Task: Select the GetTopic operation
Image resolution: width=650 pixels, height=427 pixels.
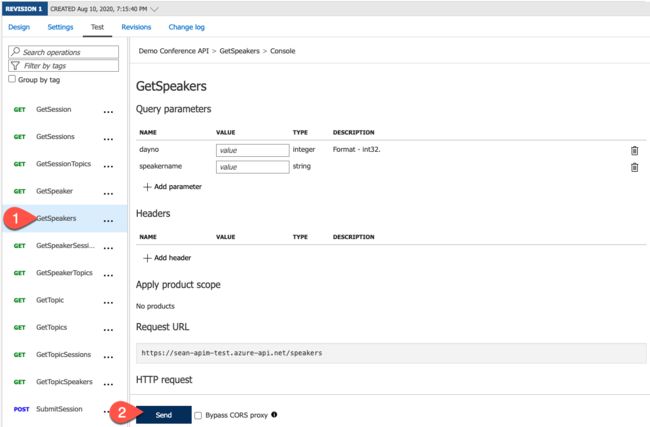Action: coord(50,300)
